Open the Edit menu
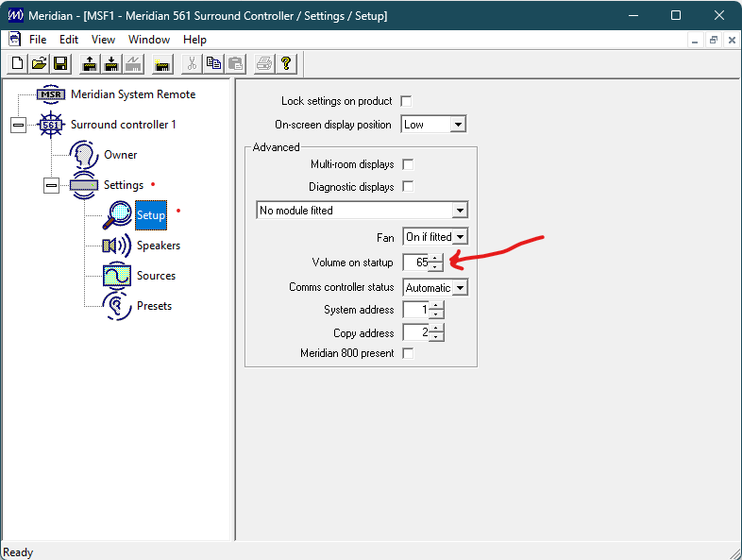 pos(69,40)
